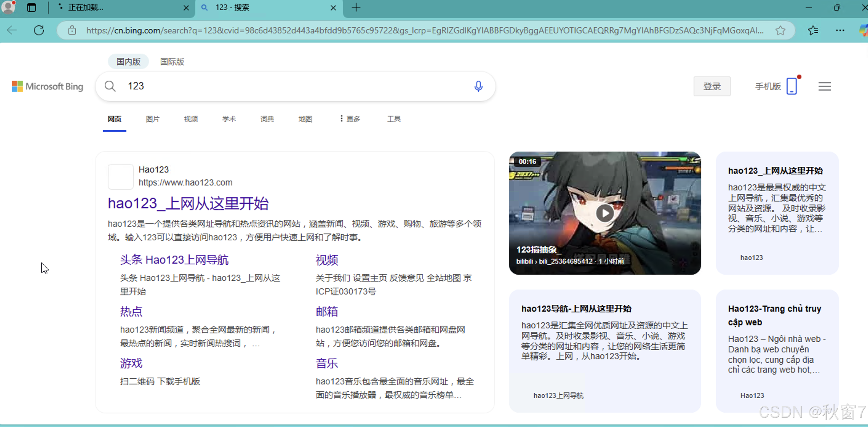This screenshot has height=427, width=868.
Task: Open browser settings ellipsis menu
Action: [x=840, y=30]
